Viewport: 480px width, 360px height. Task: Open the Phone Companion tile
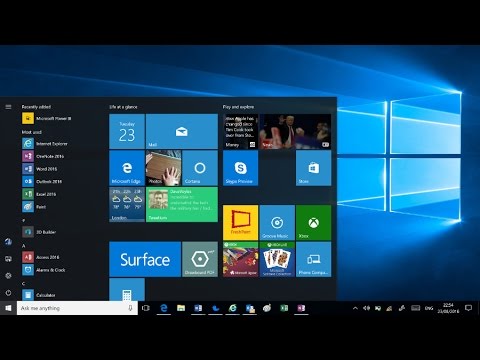[x=313, y=259]
